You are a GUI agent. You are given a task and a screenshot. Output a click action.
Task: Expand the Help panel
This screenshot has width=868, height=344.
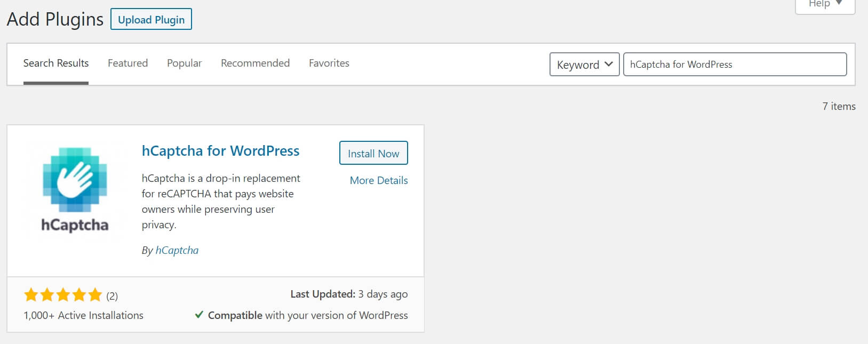[824, 4]
